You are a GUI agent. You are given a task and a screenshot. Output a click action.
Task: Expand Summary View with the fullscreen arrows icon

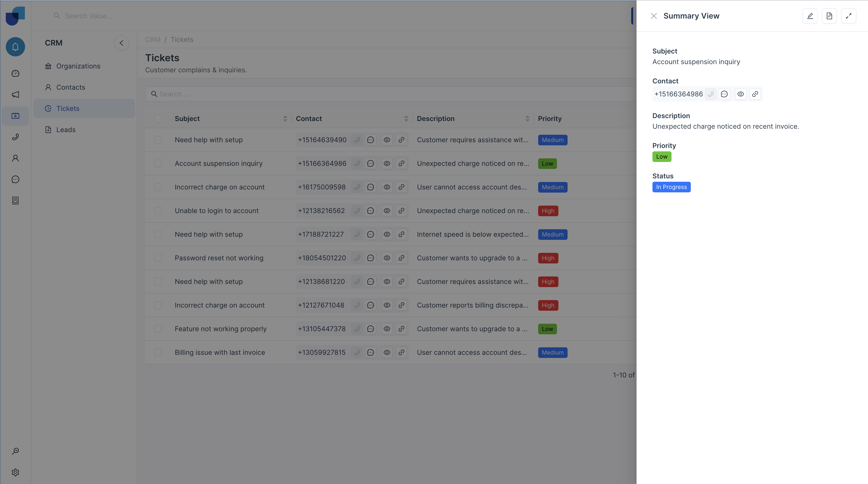point(848,16)
